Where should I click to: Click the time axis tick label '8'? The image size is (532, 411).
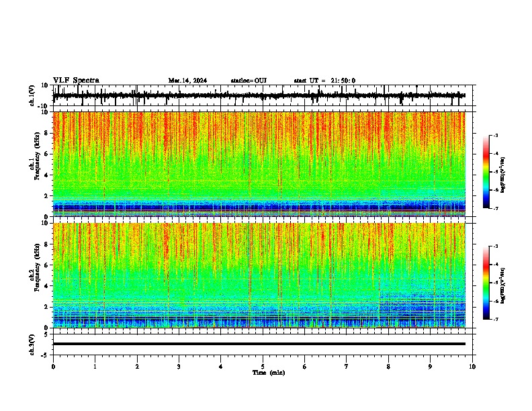click(x=388, y=367)
